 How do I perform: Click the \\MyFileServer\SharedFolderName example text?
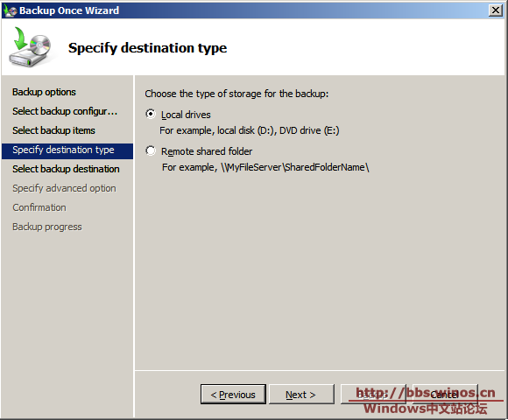pyautogui.click(x=265, y=167)
